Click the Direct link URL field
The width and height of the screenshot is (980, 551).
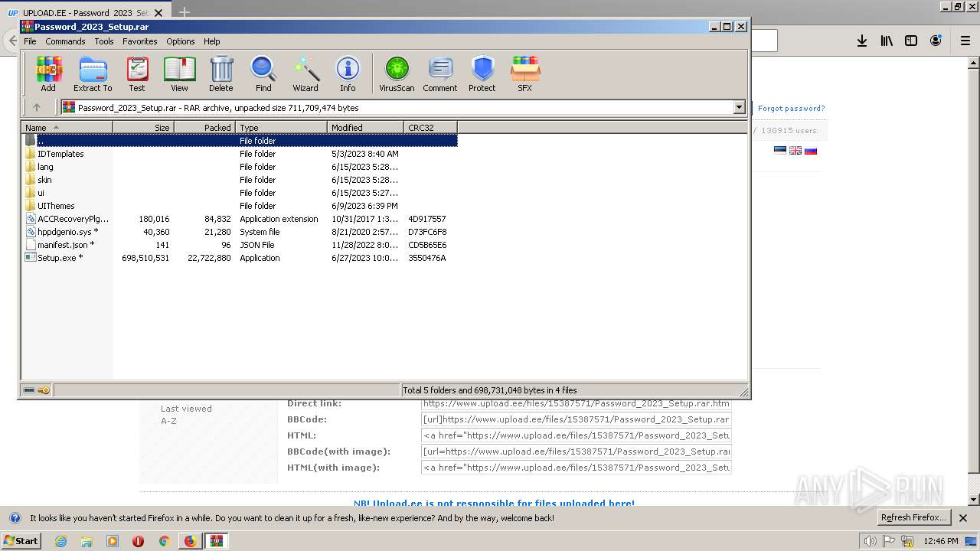click(576, 403)
